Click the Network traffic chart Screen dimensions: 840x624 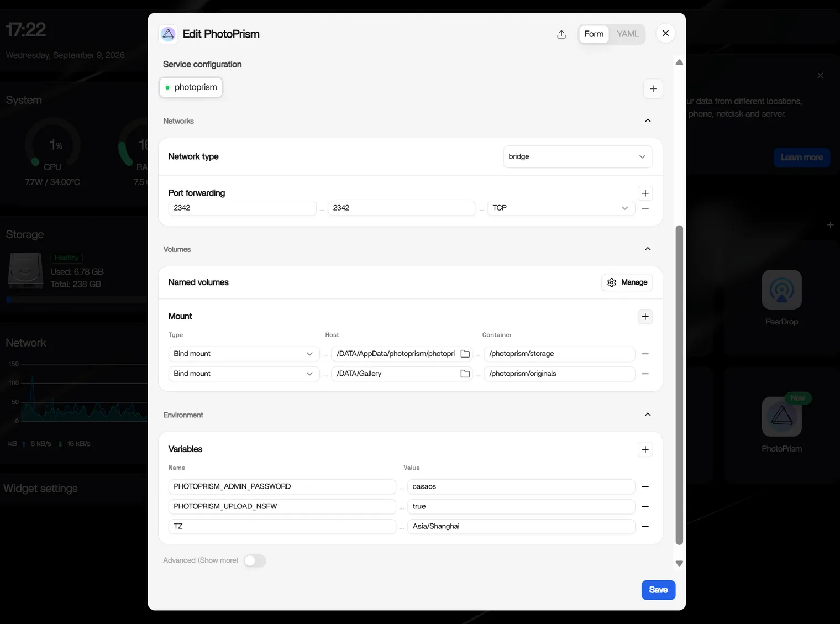(x=83, y=392)
